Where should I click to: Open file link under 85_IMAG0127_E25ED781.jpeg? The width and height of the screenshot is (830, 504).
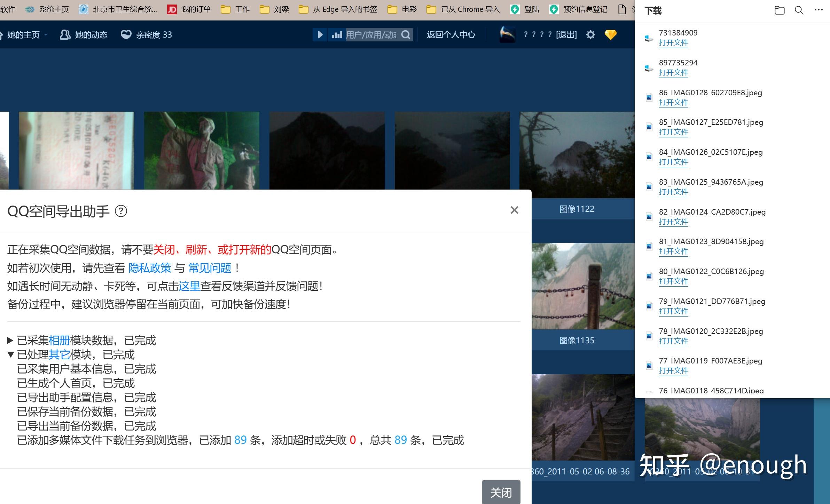[x=673, y=132]
